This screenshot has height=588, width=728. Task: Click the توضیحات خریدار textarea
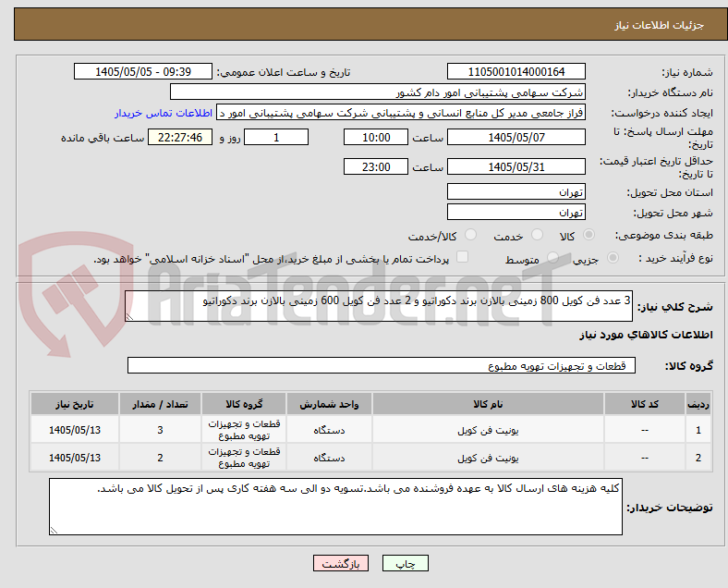coord(335,507)
